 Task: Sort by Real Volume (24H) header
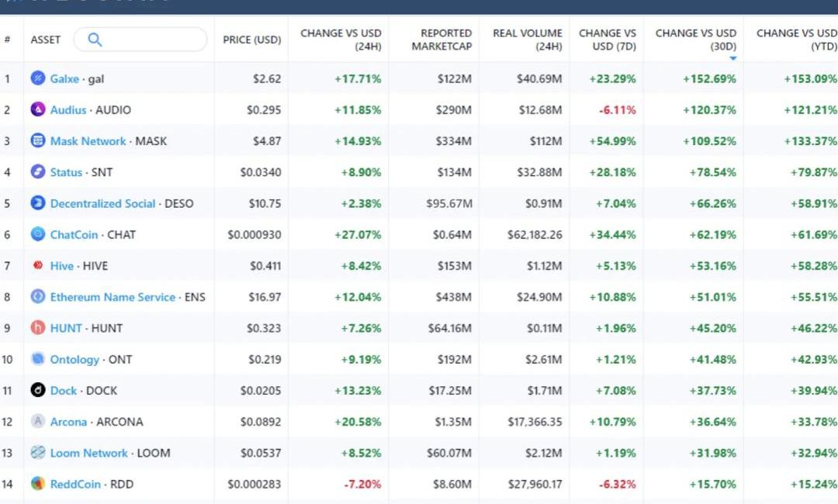[x=527, y=40]
